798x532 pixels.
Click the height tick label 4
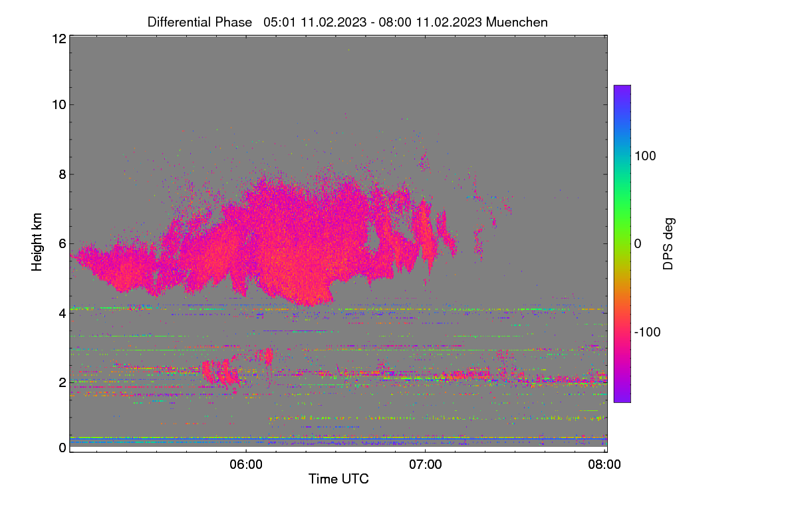tap(63, 313)
